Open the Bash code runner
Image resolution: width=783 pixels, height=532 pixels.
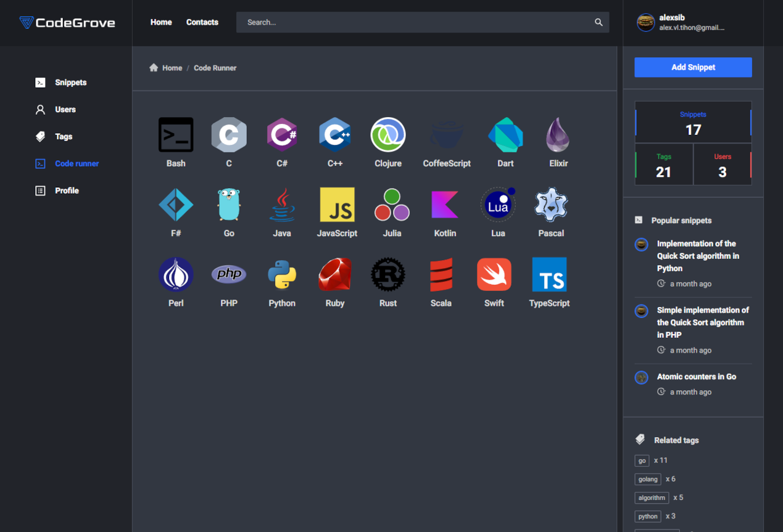click(176, 134)
